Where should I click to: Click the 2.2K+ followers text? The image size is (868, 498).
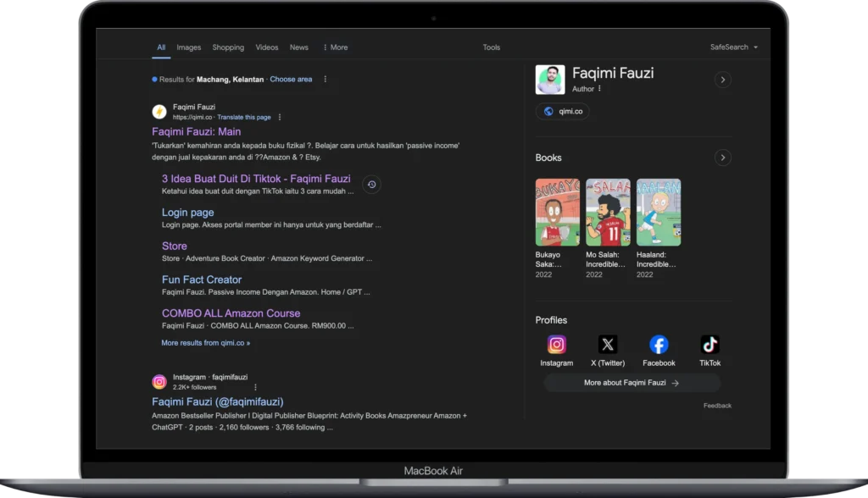pyautogui.click(x=194, y=387)
